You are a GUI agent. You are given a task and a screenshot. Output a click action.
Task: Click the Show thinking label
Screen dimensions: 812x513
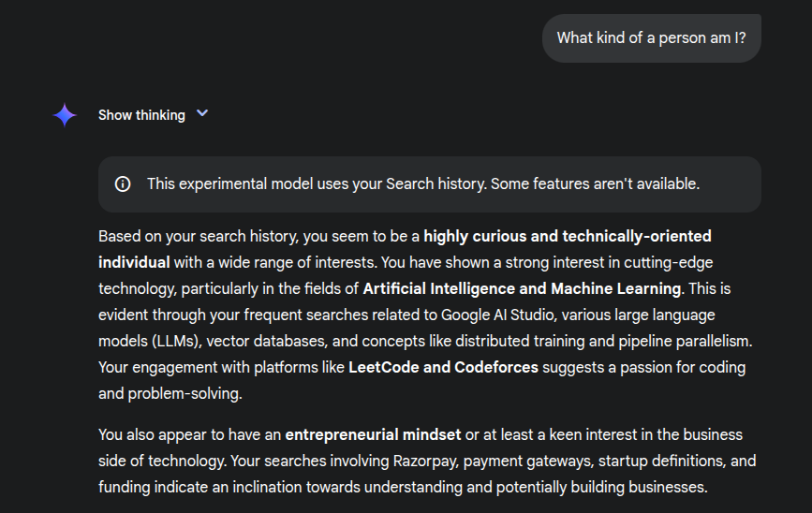(x=141, y=115)
